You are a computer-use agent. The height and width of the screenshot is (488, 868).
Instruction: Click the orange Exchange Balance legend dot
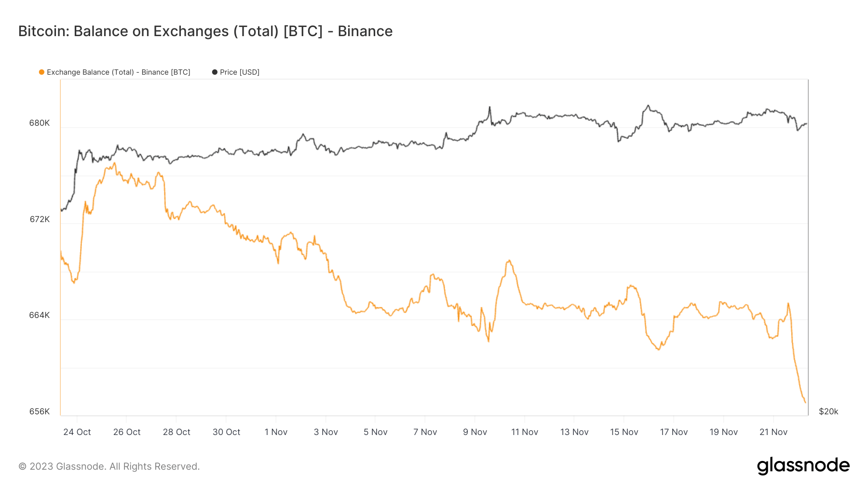[x=42, y=72]
